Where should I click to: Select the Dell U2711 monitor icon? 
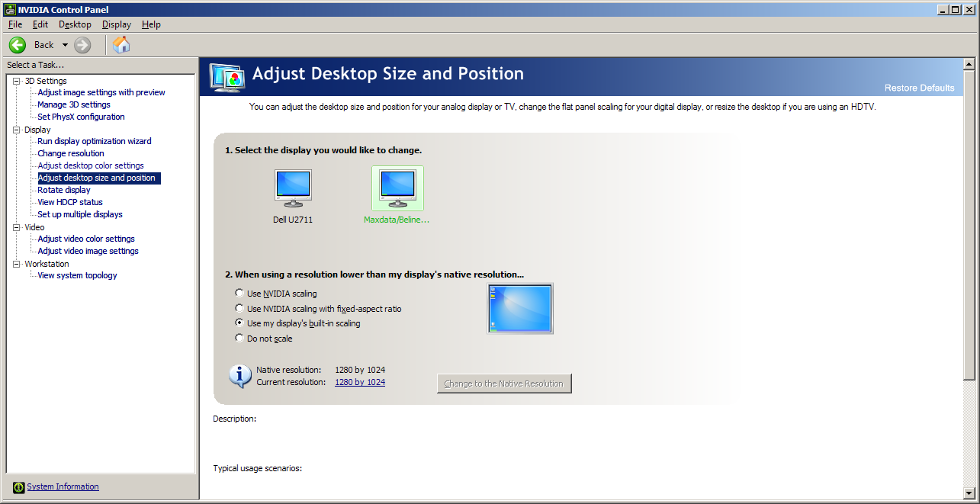pos(293,188)
